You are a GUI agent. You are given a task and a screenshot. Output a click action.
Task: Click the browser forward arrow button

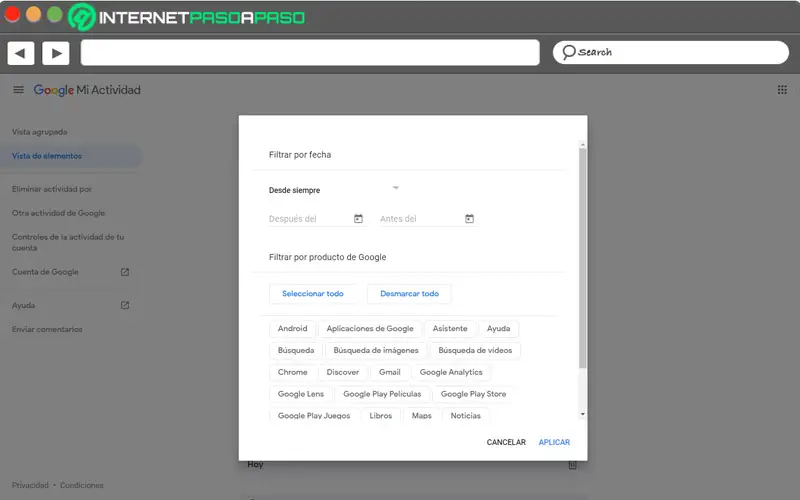click(56, 53)
